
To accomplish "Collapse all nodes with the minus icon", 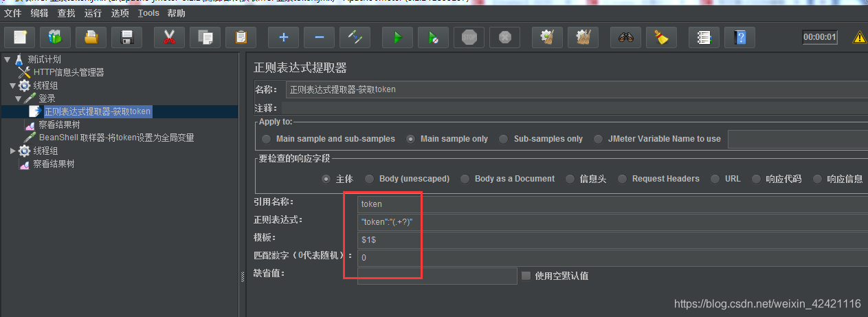I will [319, 37].
